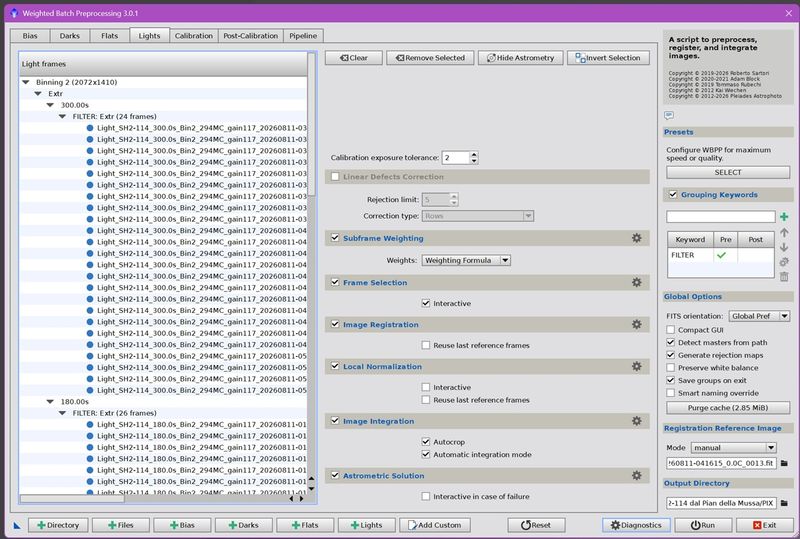Image resolution: width=800 pixels, height=539 pixels.
Task: Move grouping keyword down arrow
Action: pos(784,247)
